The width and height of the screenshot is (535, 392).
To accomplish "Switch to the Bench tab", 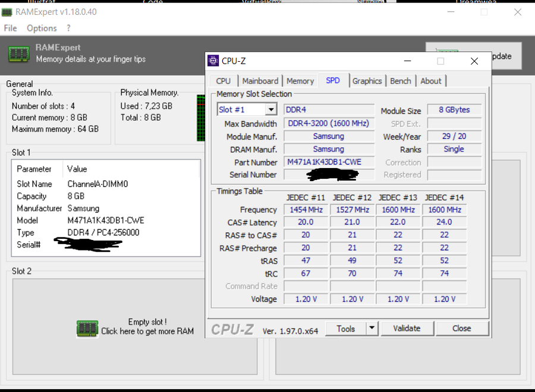I will (401, 81).
